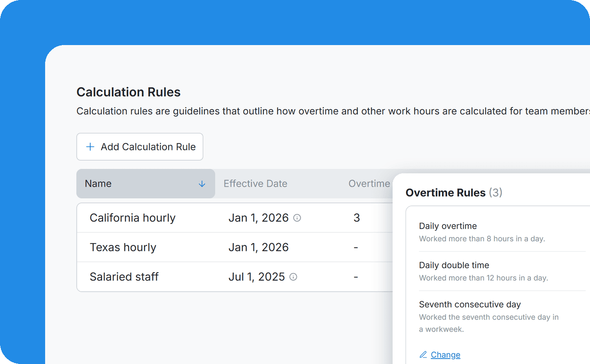Click the overtime count 3 for California hourly
The width and height of the screenshot is (590, 364).
357,218
